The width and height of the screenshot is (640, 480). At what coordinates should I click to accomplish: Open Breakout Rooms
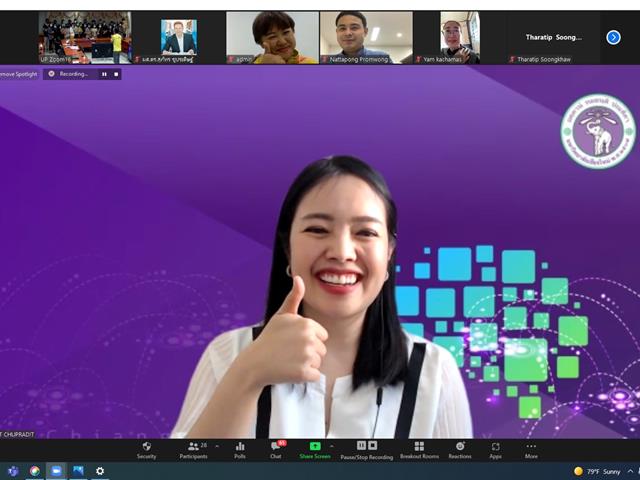[x=419, y=451]
